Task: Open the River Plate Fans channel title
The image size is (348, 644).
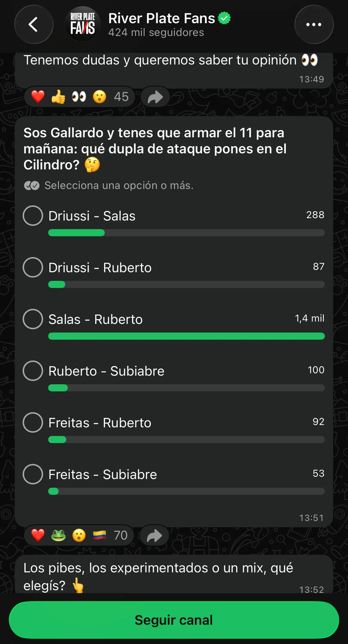Action: click(162, 18)
